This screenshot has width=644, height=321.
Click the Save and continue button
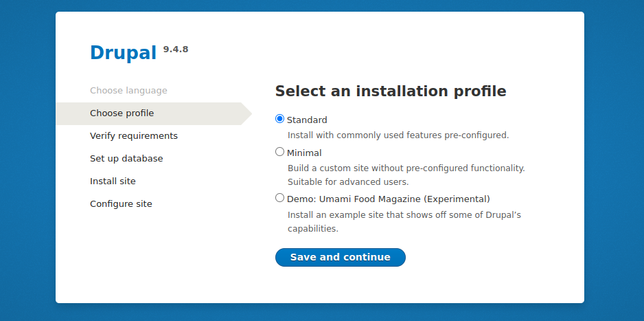pos(340,257)
